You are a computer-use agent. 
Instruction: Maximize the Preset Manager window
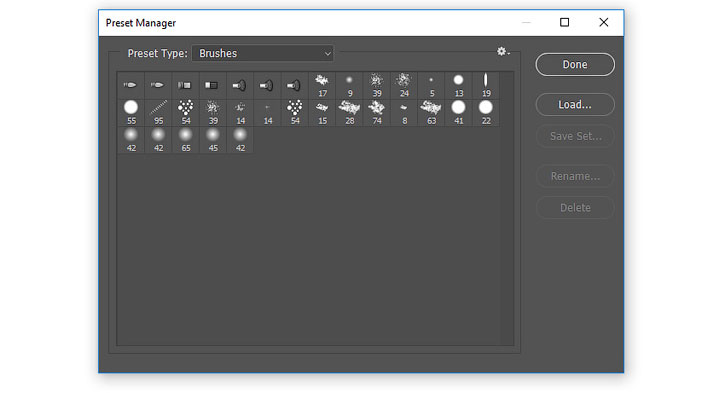(564, 22)
